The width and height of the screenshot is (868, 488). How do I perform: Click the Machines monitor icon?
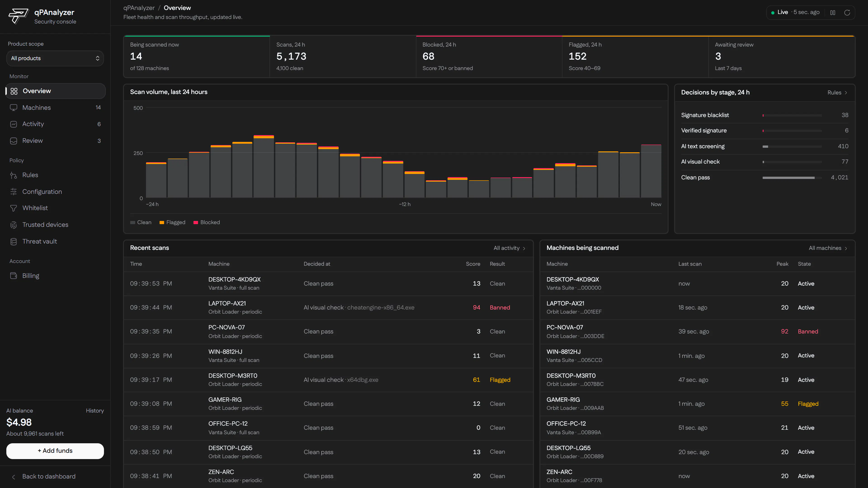(14, 108)
